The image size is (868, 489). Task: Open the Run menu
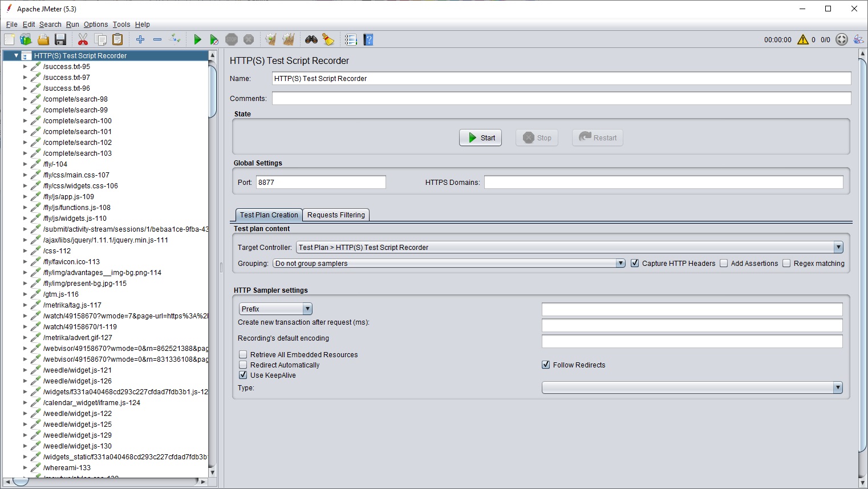72,25
